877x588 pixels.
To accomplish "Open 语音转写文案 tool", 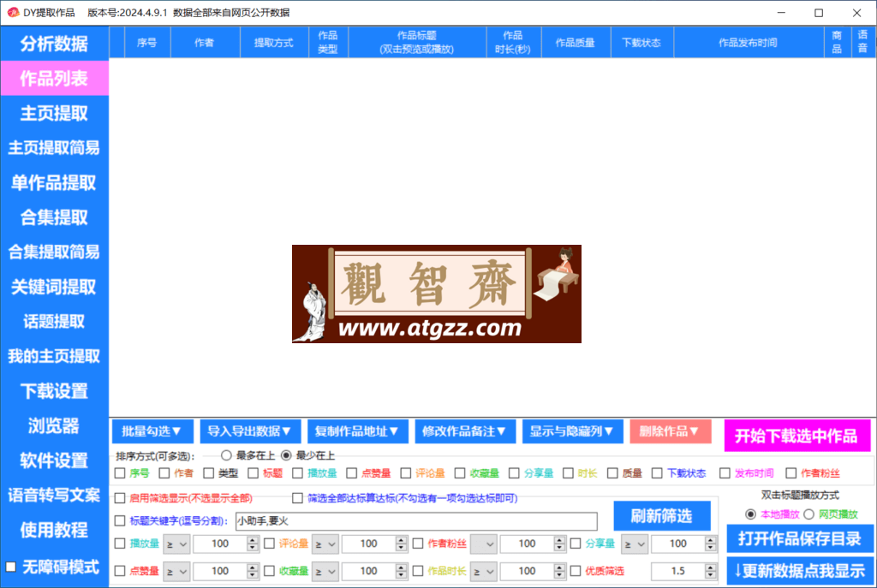I will 54,496.
